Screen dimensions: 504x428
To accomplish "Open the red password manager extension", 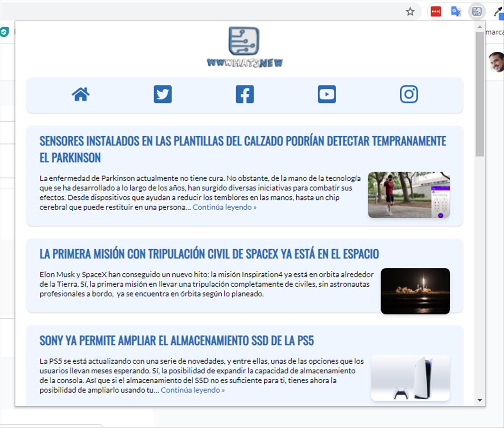I will (x=436, y=11).
